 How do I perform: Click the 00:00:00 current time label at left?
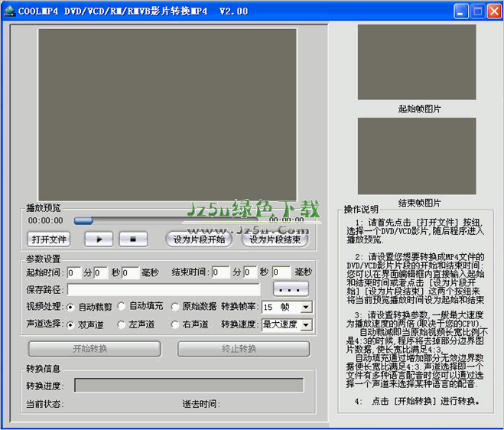45,220
